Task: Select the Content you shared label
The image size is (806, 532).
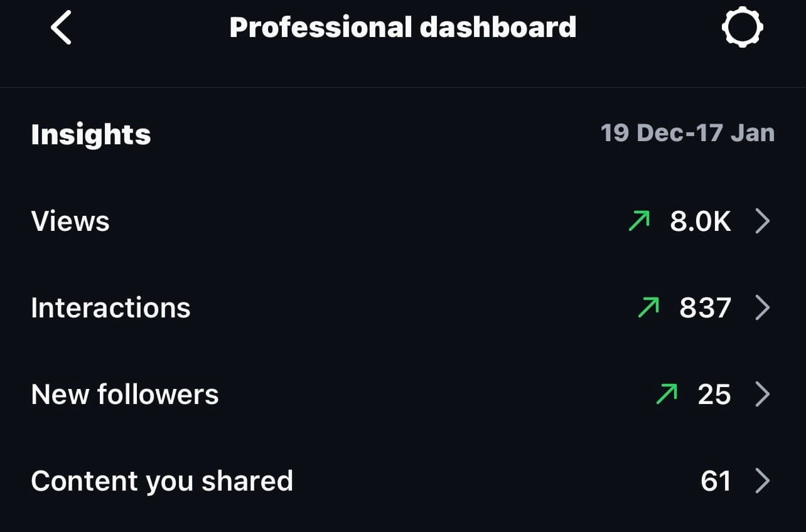Action: tap(162, 481)
